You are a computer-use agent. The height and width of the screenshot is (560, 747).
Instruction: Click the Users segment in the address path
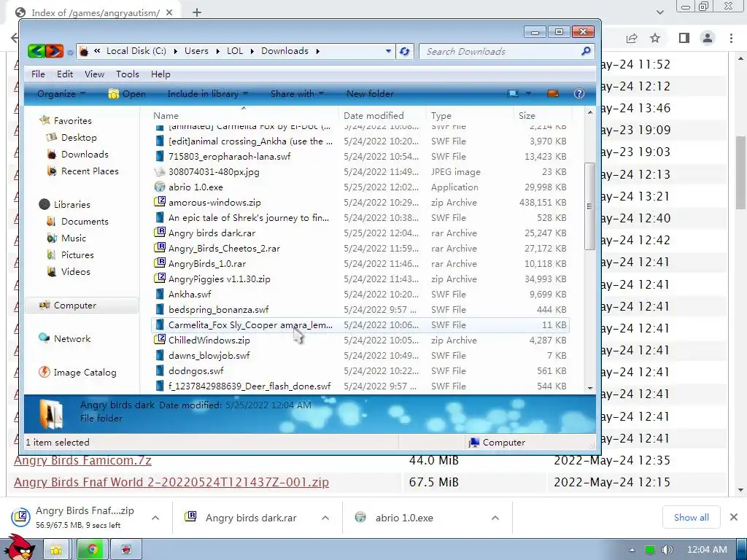coord(196,51)
